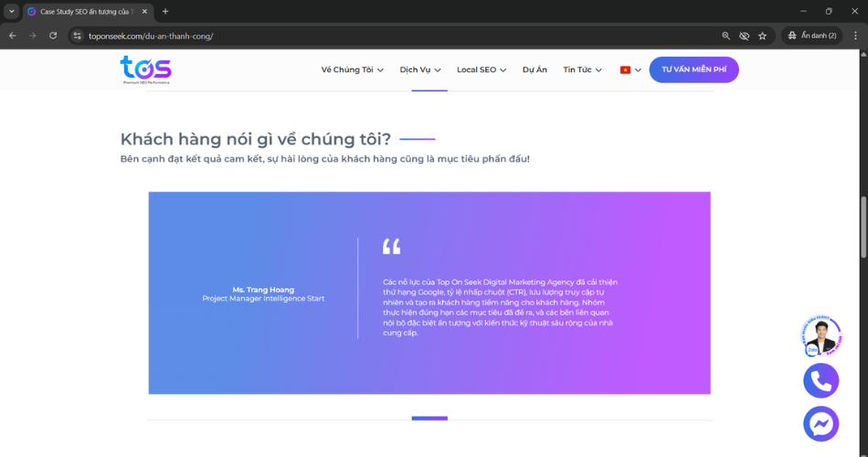This screenshot has height=457, width=868.
Task: Click the consultant avatar floating badge
Action: 822,336
